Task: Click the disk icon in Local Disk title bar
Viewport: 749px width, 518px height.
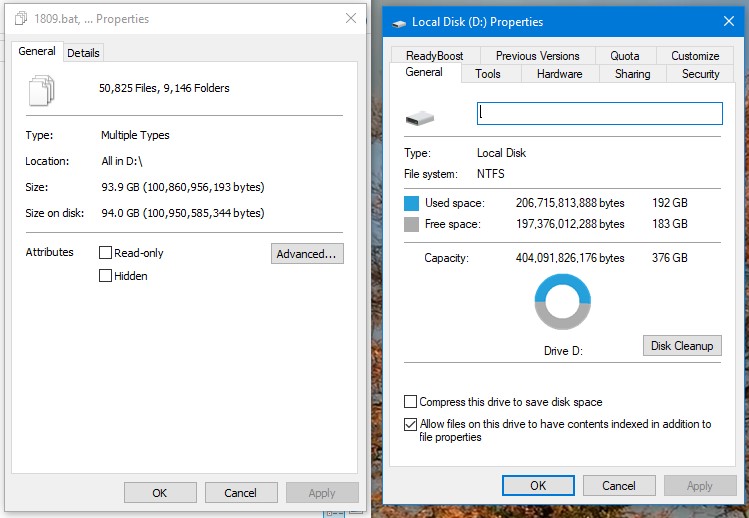Action: click(x=399, y=22)
